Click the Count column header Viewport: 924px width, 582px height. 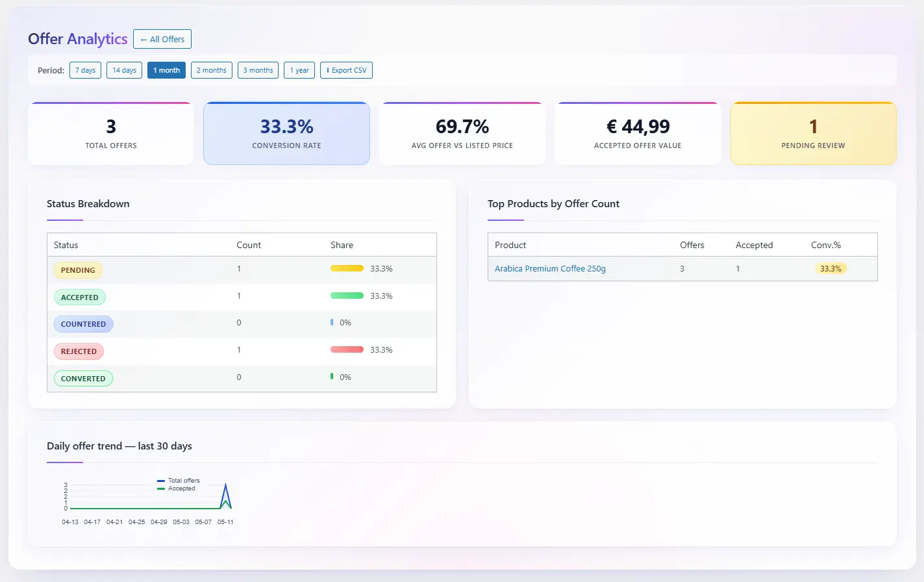coord(249,245)
